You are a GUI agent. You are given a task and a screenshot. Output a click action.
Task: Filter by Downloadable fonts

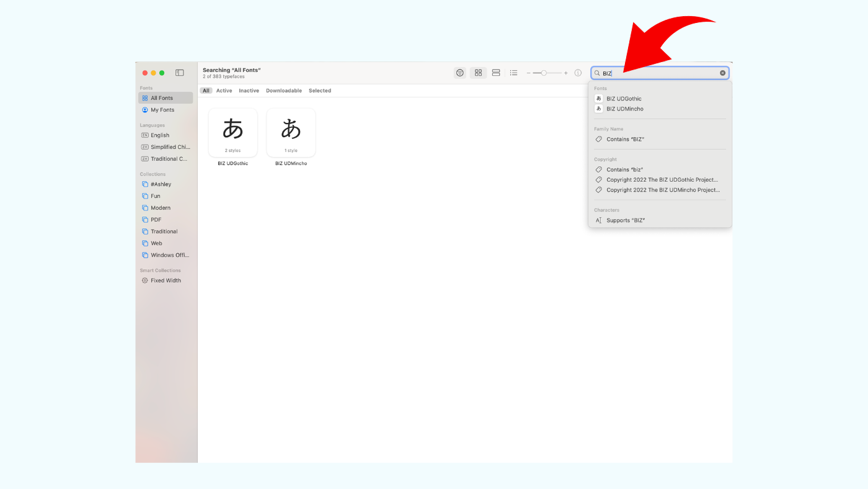284,91
